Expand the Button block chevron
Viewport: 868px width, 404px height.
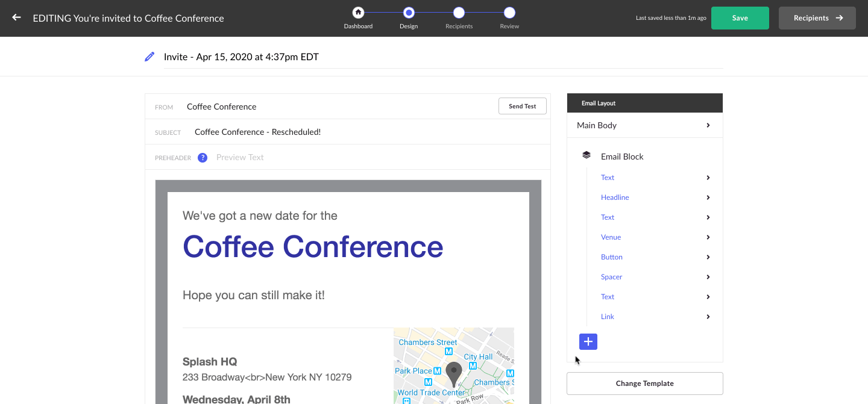(x=708, y=257)
